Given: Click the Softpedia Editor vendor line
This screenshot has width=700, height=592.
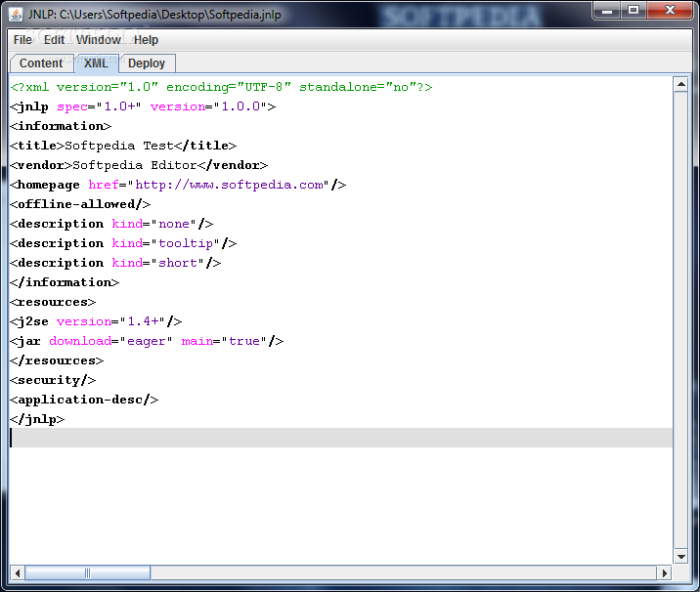Looking at the screenshot, I should (139, 165).
